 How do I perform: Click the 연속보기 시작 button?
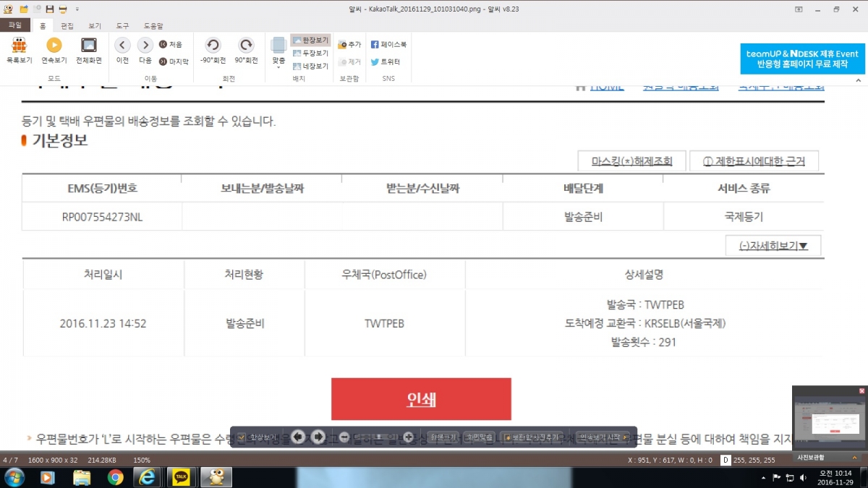tap(603, 437)
